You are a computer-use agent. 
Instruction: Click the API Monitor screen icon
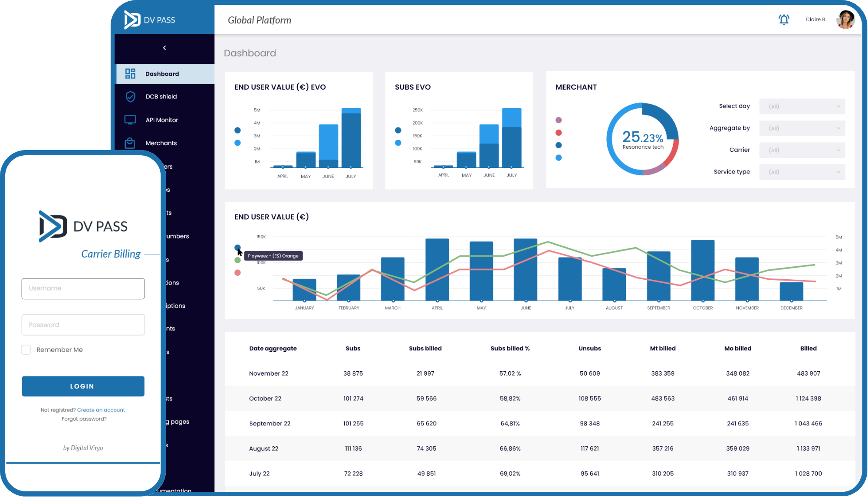(130, 120)
